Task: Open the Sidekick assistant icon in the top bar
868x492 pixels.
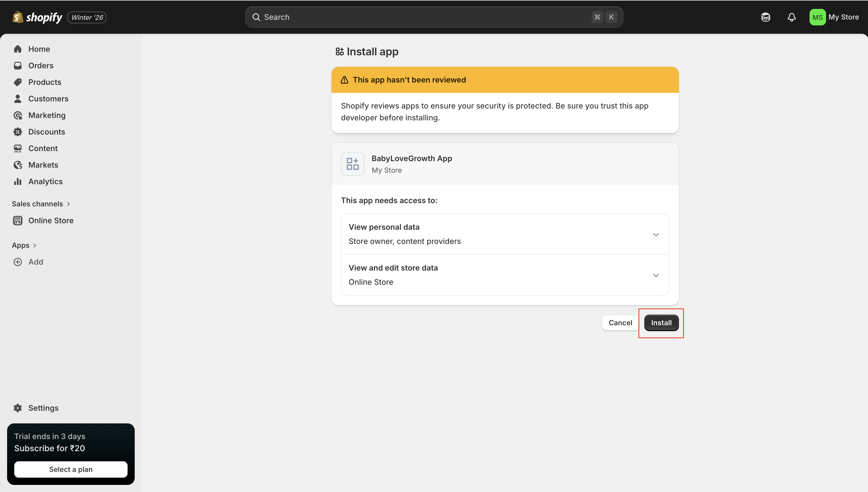Action: click(x=765, y=17)
